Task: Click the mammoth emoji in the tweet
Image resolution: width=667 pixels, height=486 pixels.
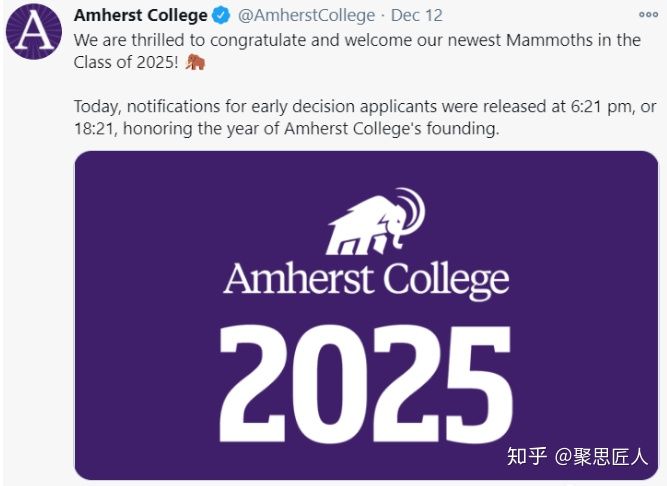Action: pyautogui.click(x=195, y=62)
